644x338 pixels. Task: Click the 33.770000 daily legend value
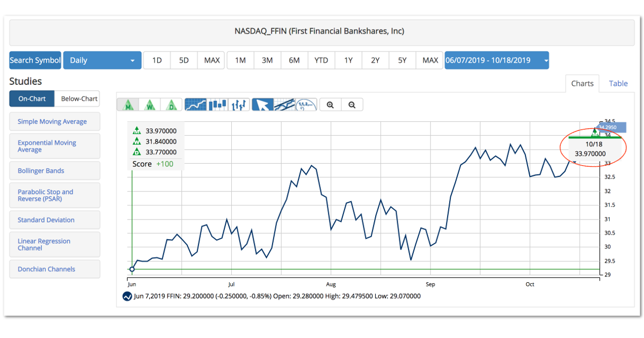161,152
